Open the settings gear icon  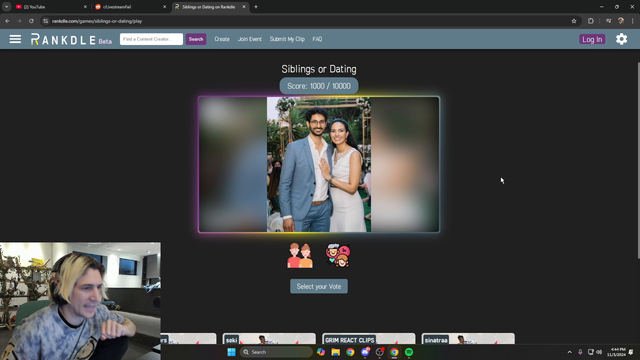(621, 39)
